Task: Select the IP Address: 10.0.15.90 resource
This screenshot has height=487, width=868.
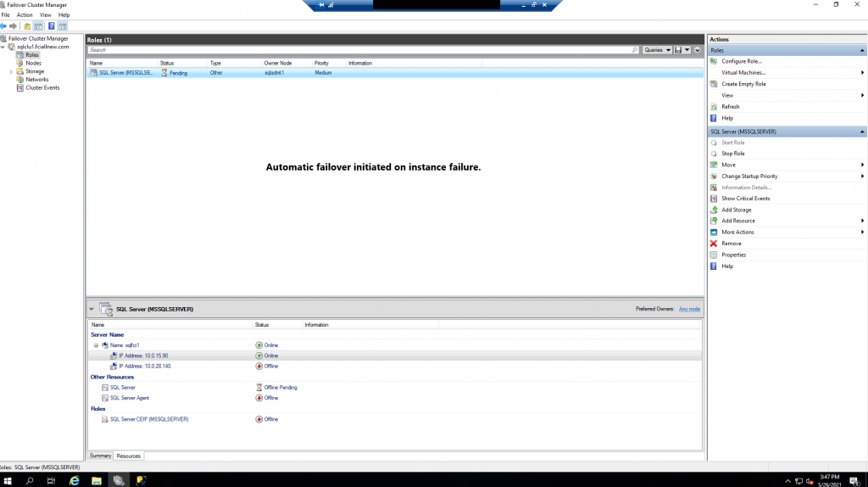Action: click(143, 355)
